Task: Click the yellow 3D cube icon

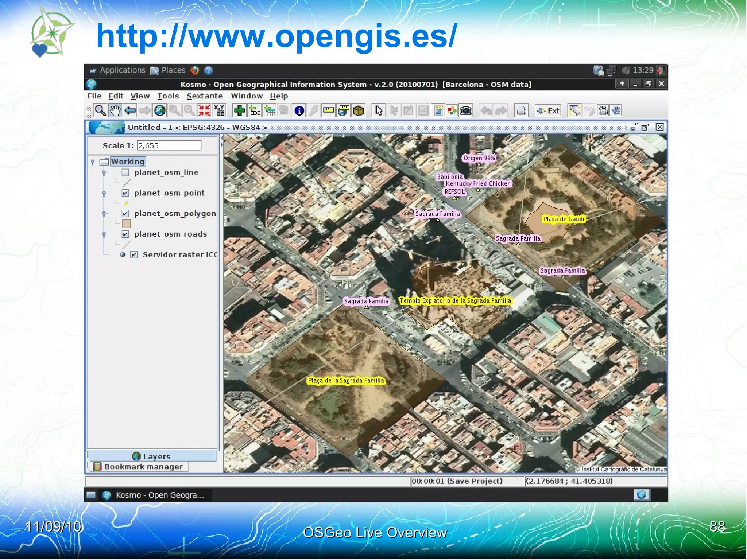Action: (359, 110)
